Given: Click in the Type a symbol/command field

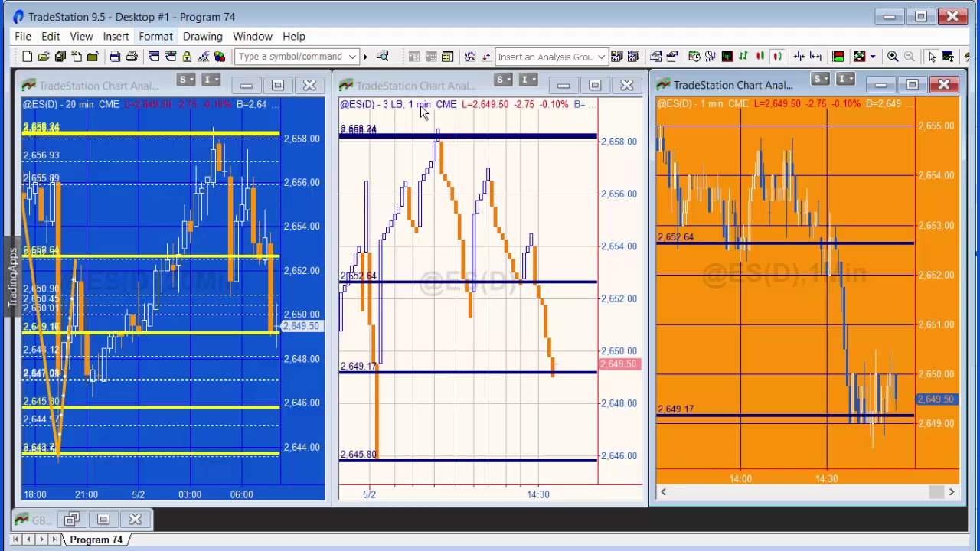Looking at the screenshot, I should tap(291, 57).
